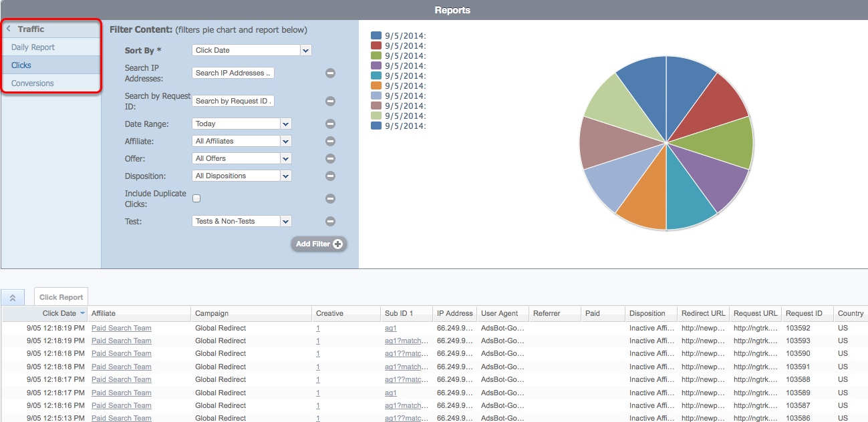The height and width of the screenshot is (422, 868).
Task: Remove the Disposition filter
Action: point(330,176)
